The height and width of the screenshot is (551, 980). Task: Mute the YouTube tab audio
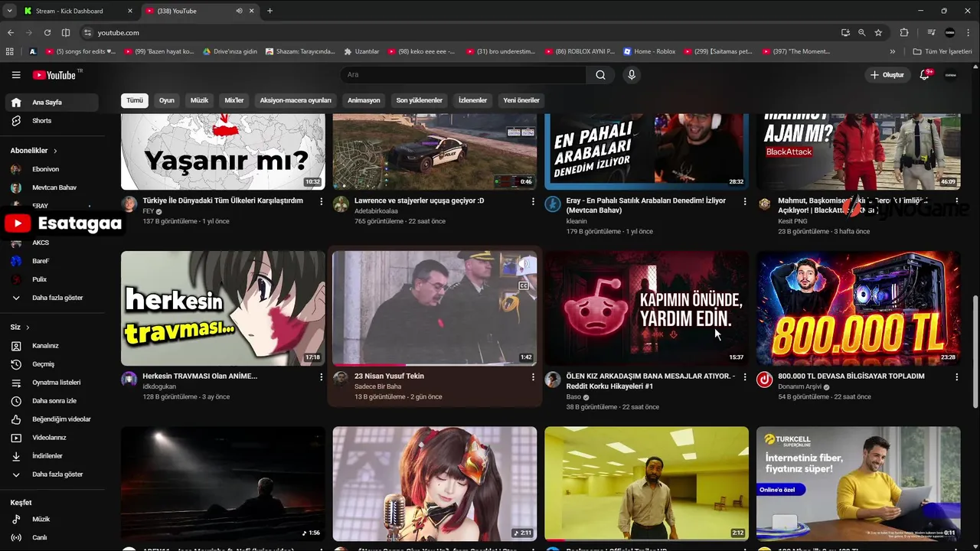pos(240,11)
